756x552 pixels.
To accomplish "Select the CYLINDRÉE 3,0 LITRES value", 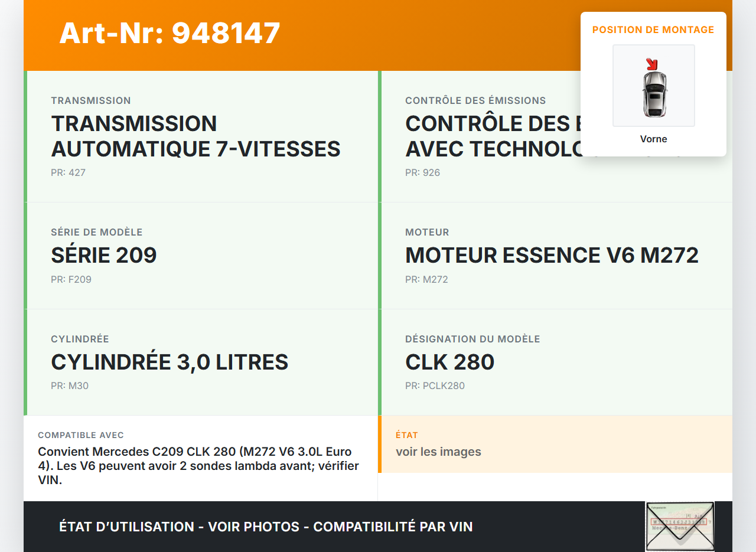I will pyautogui.click(x=170, y=362).
